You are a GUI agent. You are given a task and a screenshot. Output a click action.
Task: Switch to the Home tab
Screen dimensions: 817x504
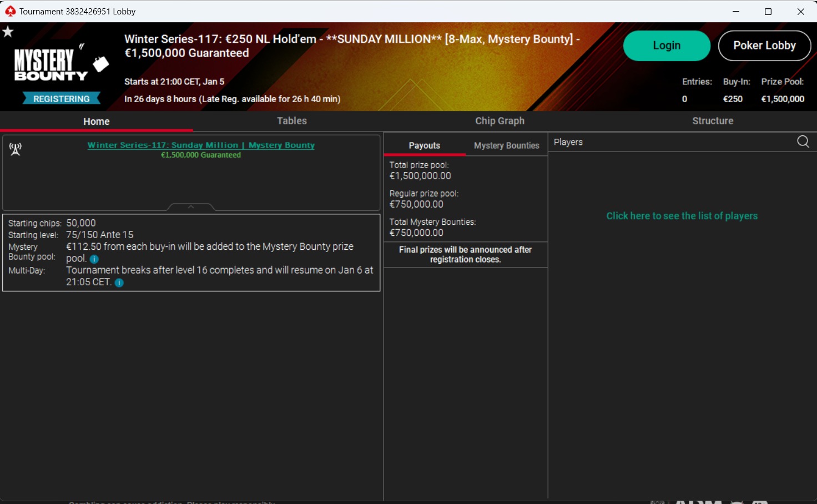(97, 121)
